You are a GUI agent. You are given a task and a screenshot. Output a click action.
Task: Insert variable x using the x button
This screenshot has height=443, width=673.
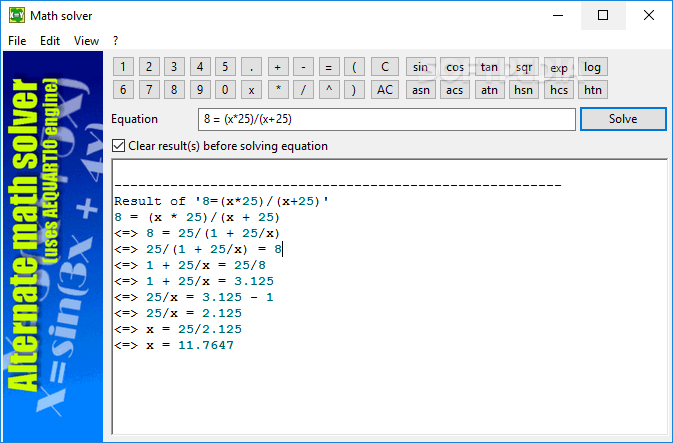pyautogui.click(x=252, y=90)
